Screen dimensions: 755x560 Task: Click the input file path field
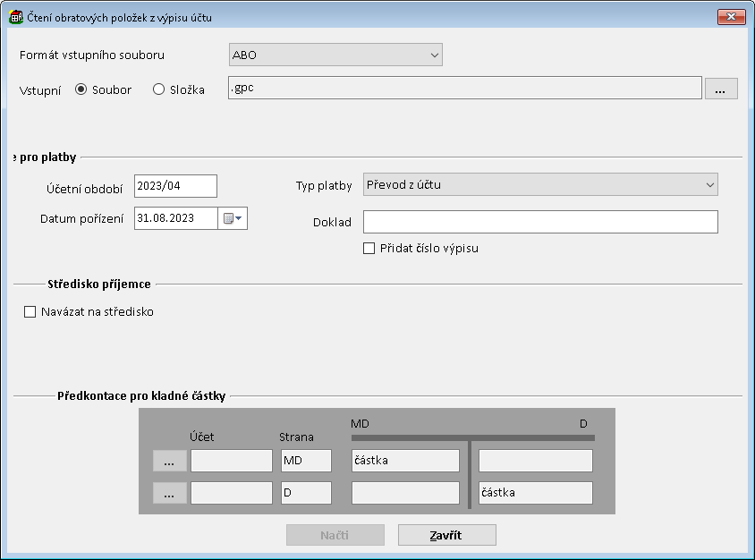[463, 88]
